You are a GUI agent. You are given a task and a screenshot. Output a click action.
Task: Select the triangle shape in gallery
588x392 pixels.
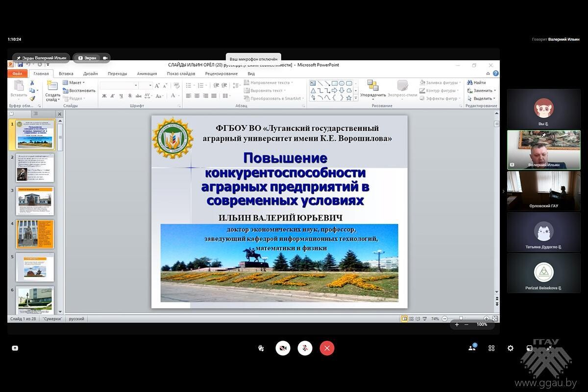click(x=313, y=91)
